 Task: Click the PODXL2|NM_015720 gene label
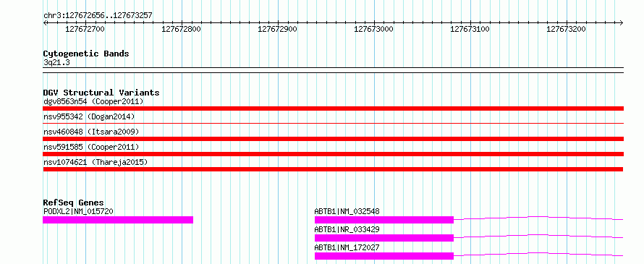[78, 211]
